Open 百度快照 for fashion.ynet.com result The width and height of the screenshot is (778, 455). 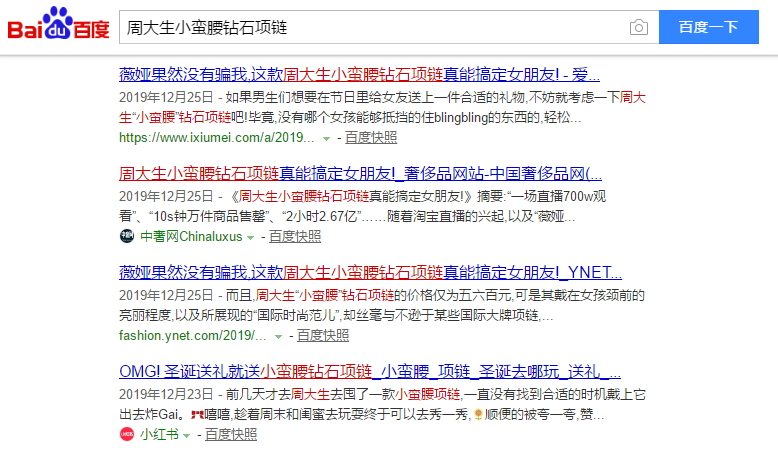tap(323, 335)
